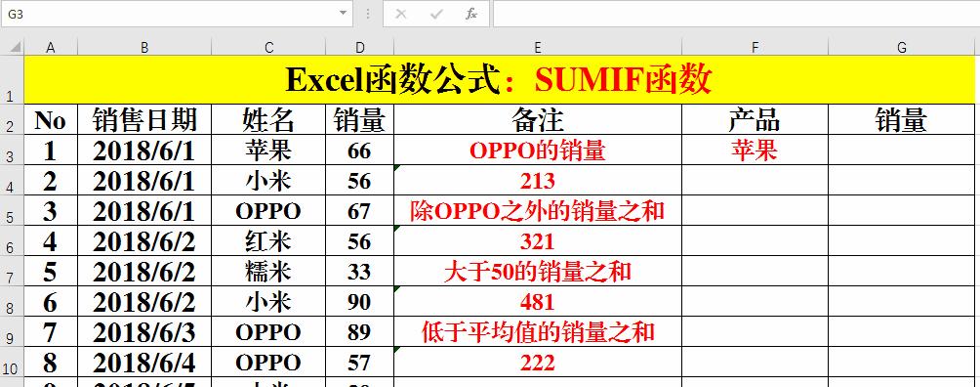Select the black '苹果' cell in 姓名 column
This screenshot has width=980, height=387.
pos(268,150)
